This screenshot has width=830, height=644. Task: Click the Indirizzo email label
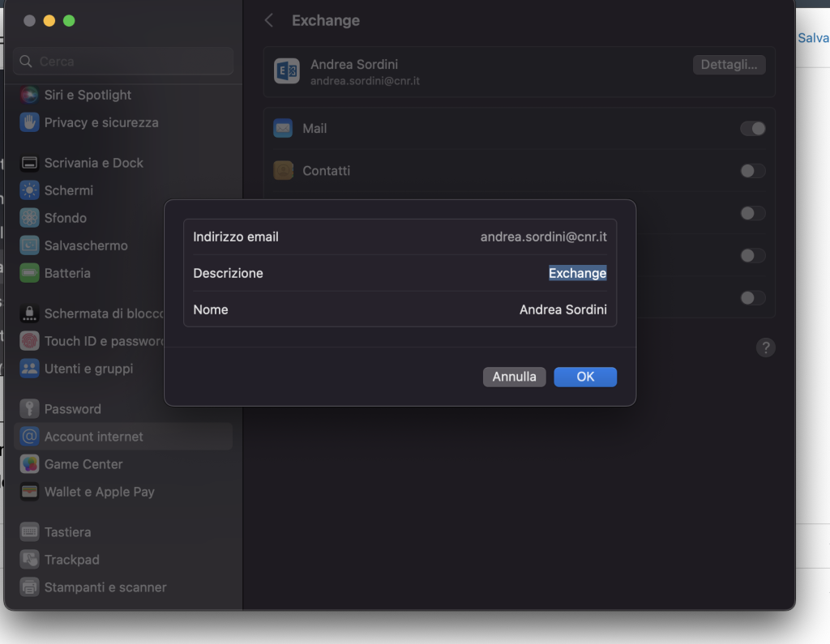(x=236, y=237)
